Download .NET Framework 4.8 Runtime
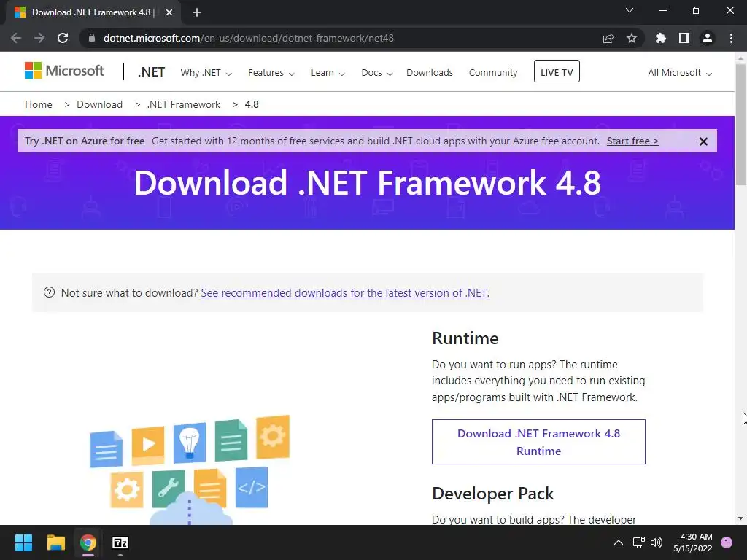This screenshot has height=560, width=747. (x=538, y=442)
